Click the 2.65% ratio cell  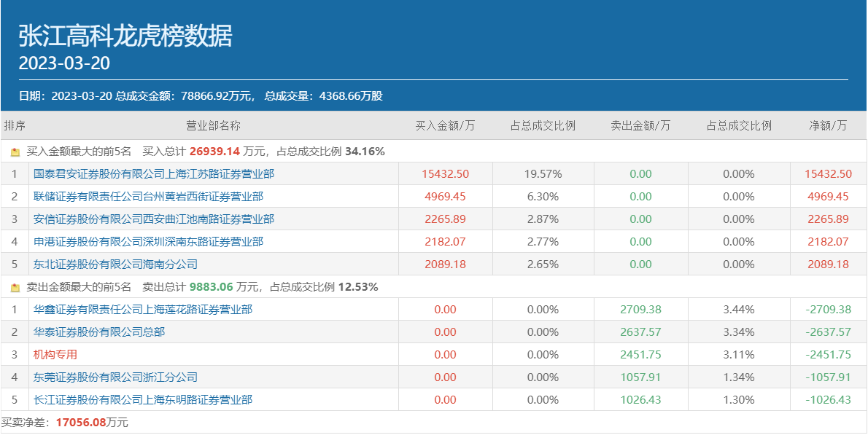coord(543,264)
